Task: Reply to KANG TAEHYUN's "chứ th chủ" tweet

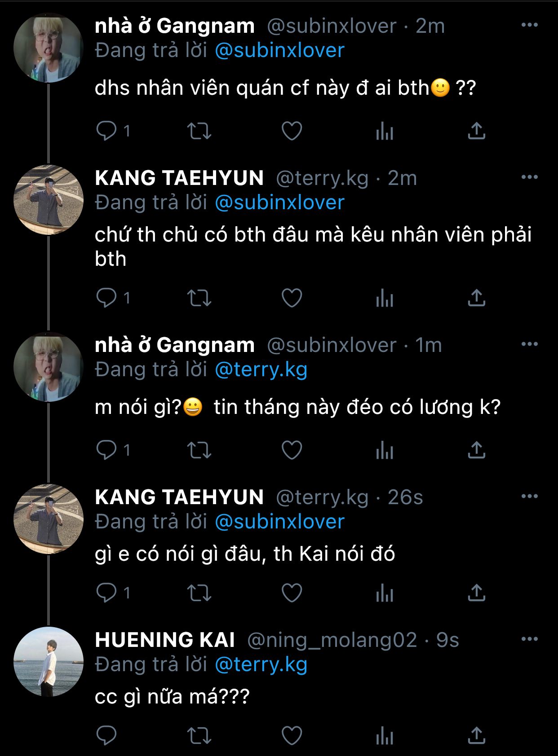Action: tap(106, 298)
